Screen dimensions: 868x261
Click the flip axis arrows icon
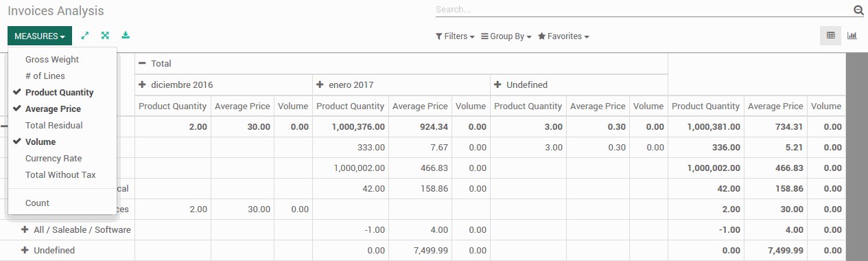coord(85,36)
